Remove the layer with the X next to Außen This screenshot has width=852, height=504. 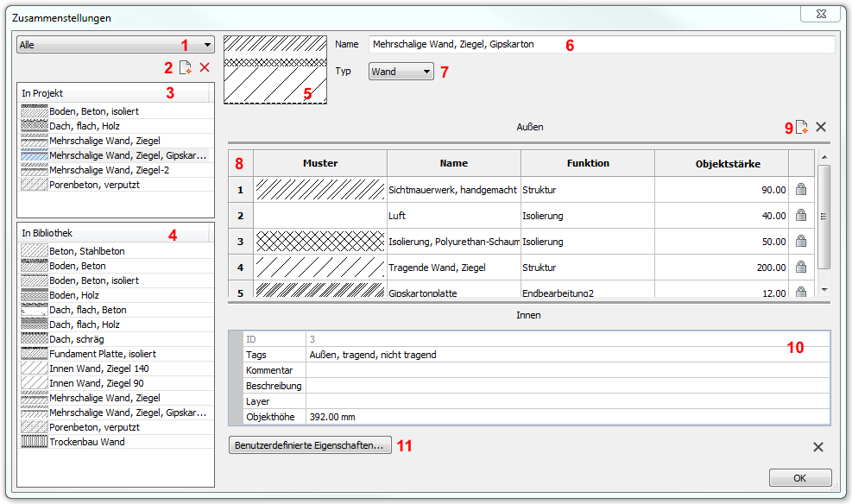[x=820, y=127]
